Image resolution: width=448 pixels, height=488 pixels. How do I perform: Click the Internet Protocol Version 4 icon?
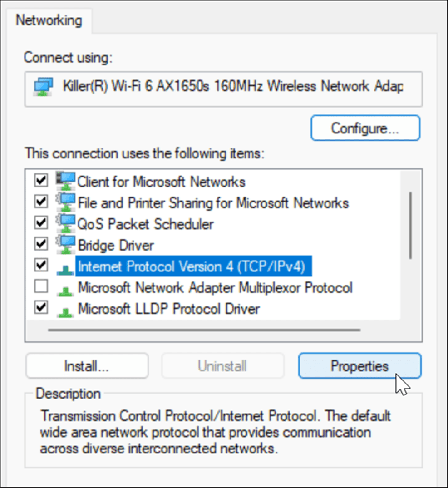65,270
